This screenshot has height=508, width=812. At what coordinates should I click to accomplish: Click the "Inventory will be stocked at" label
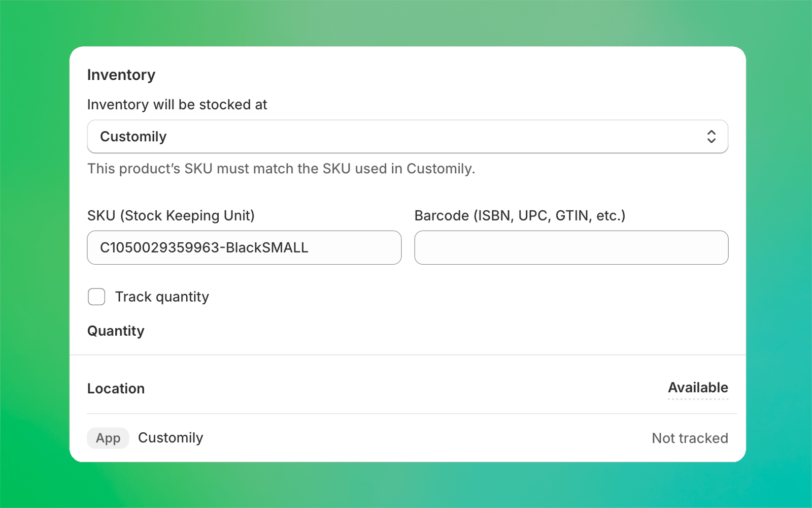[177, 105]
